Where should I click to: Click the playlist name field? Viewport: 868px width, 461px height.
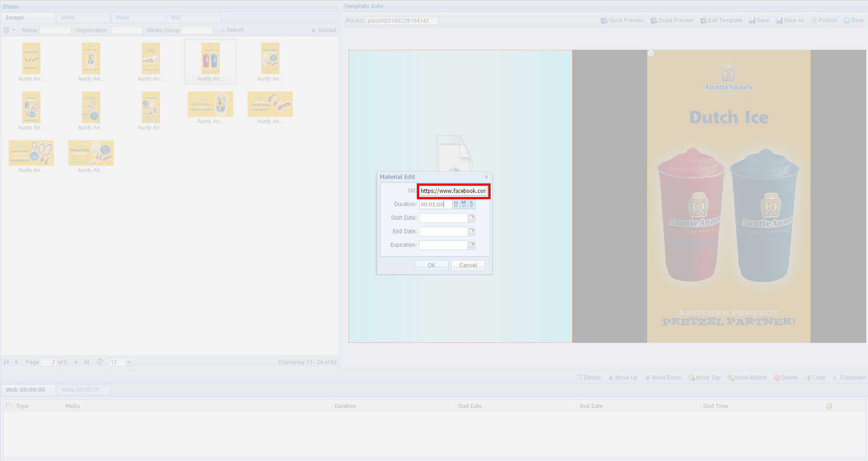402,20
